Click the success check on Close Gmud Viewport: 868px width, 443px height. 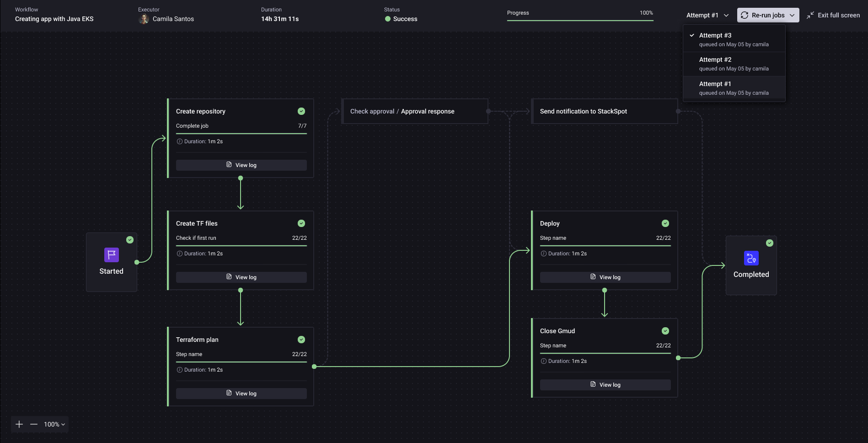(x=665, y=330)
